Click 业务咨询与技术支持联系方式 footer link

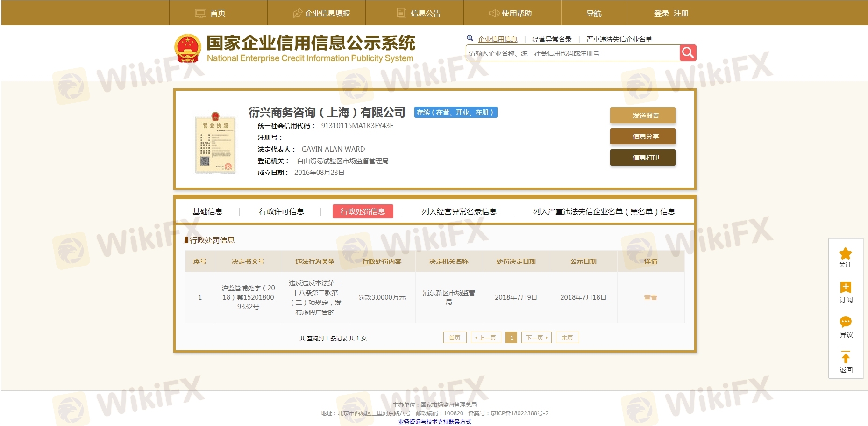point(434,422)
